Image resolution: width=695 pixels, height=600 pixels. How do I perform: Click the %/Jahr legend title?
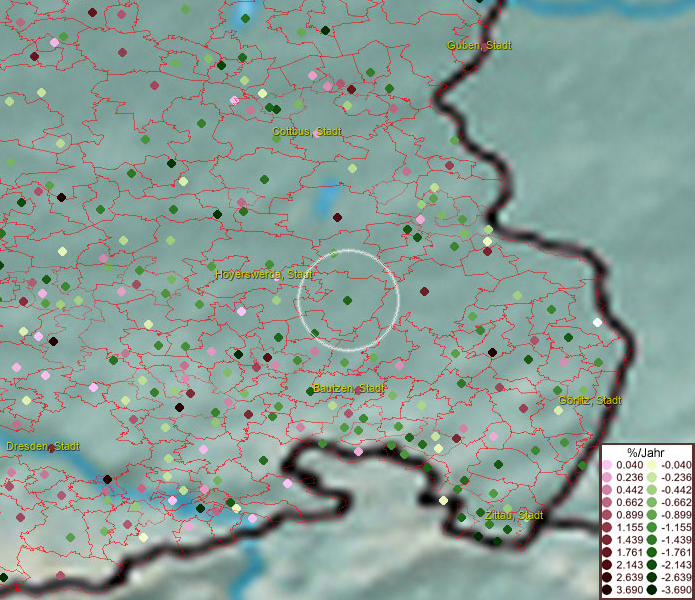click(646, 453)
